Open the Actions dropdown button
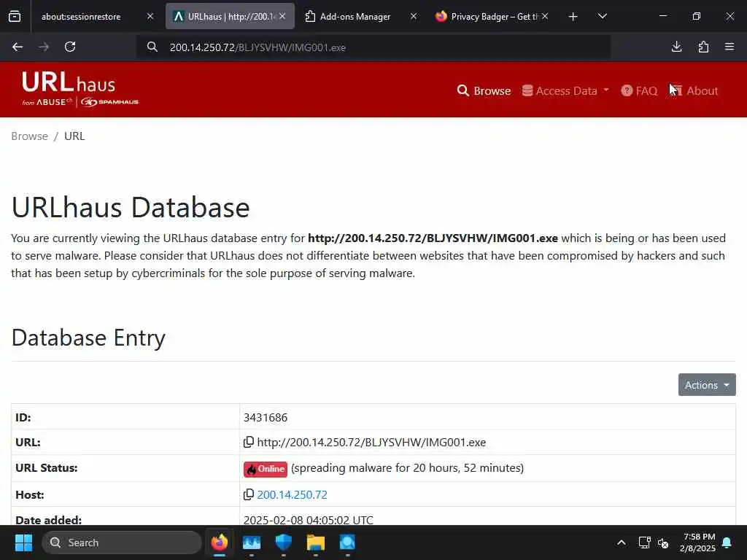Viewport: 747px width, 560px height. 707,385
